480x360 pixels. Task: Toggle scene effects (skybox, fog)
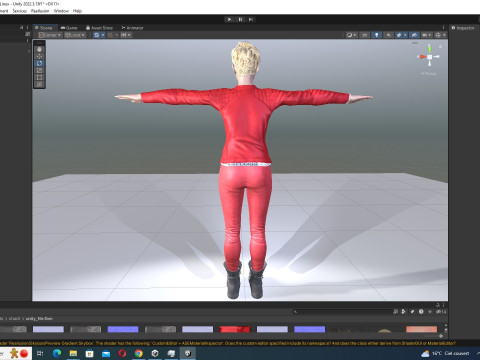pos(399,35)
